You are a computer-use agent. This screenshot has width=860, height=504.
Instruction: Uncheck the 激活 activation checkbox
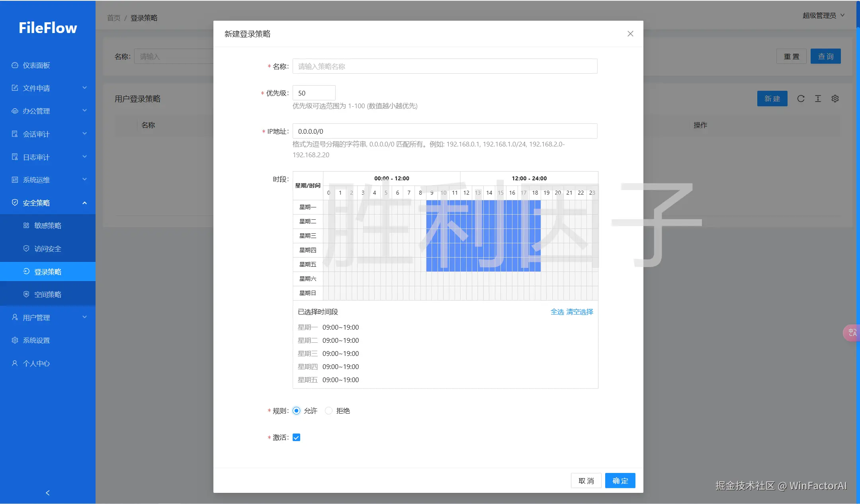pyautogui.click(x=296, y=437)
